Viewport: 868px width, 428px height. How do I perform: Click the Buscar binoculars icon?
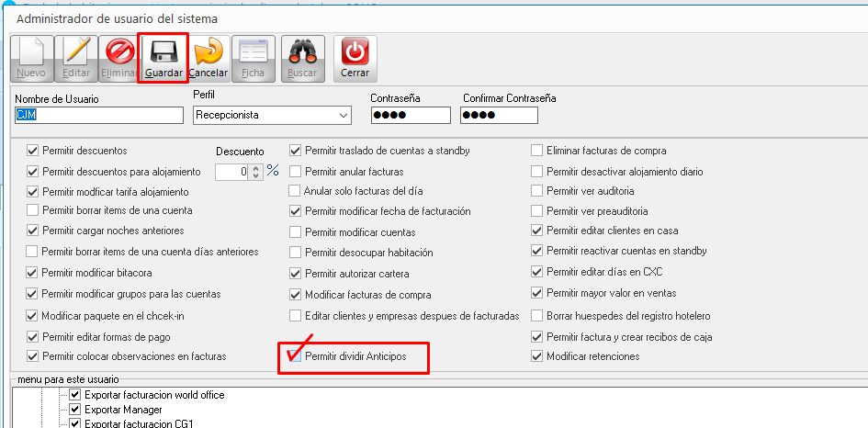[x=301, y=58]
